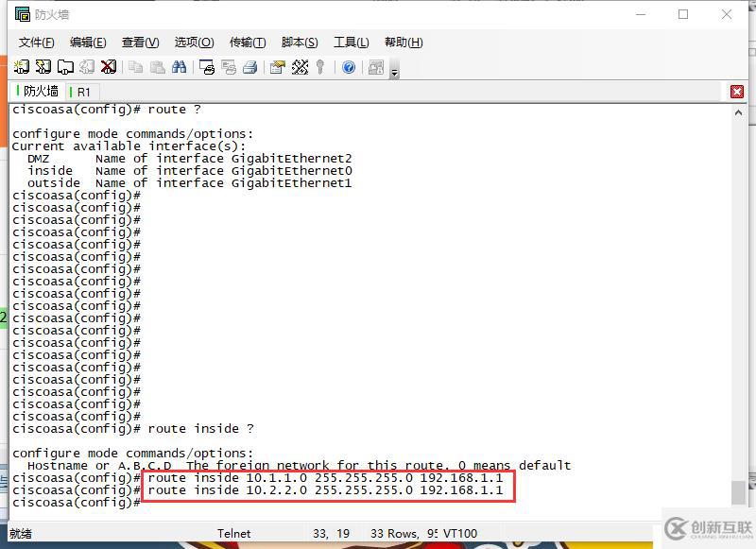Open the 帮助(H) menu
The width and height of the screenshot is (756, 549).
click(x=404, y=43)
